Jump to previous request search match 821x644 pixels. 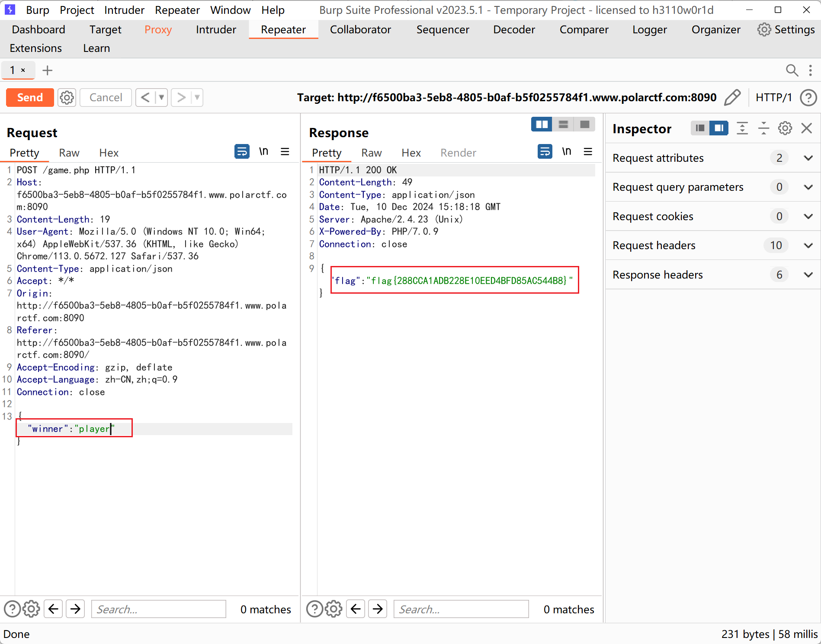53,609
